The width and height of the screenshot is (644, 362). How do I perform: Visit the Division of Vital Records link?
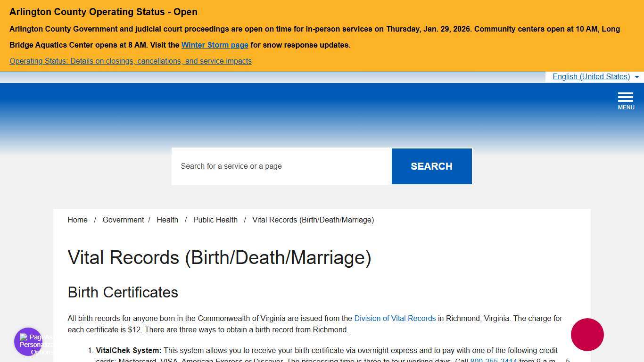tap(395, 318)
